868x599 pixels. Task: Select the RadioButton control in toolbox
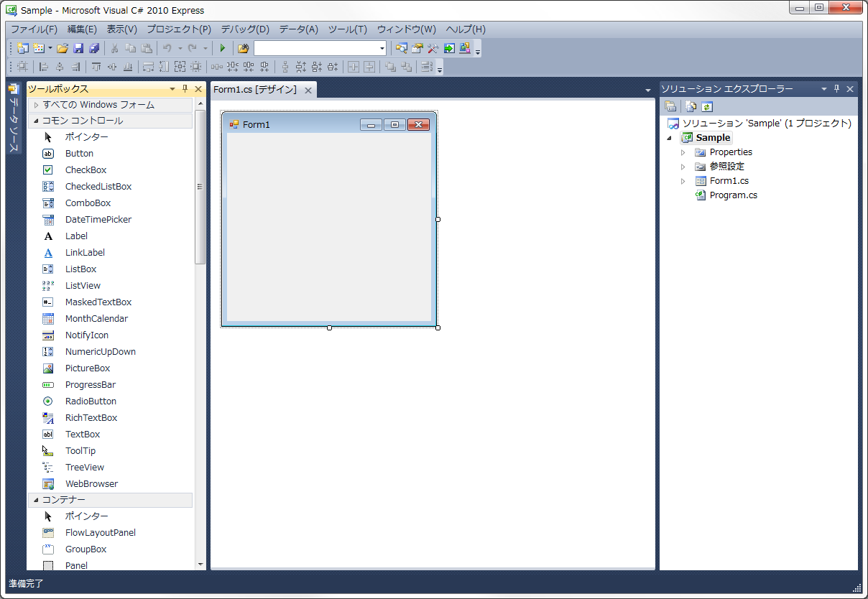click(x=110, y=401)
